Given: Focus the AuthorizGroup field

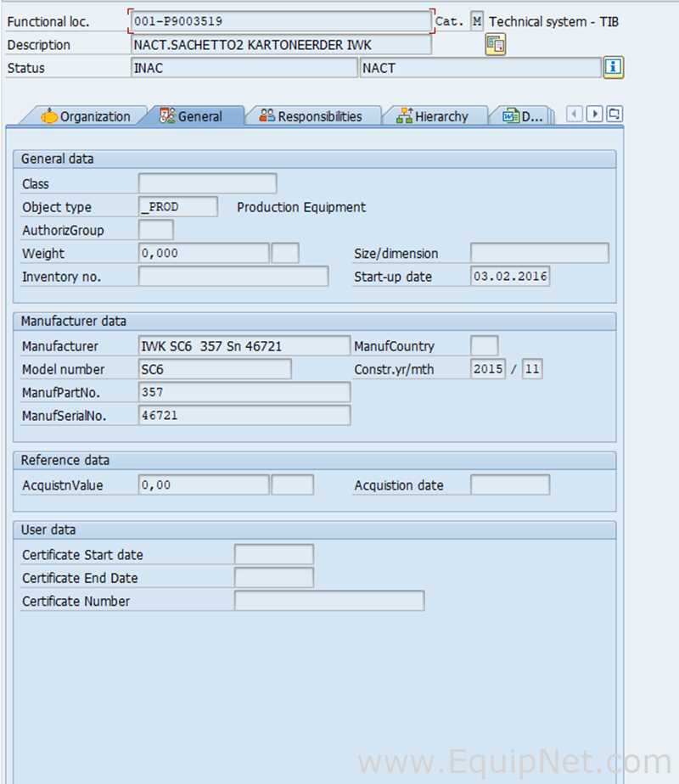Looking at the screenshot, I should (156, 230).
